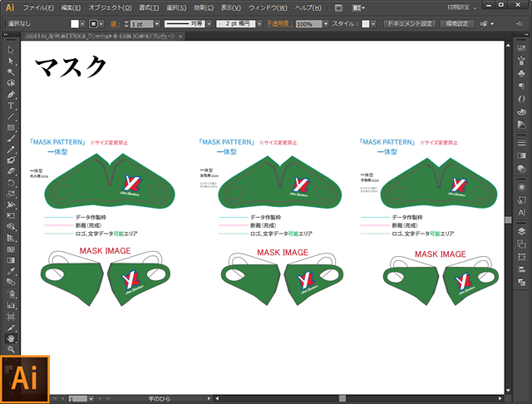
Task: Click the 環境設定 button
Action: 457,24
